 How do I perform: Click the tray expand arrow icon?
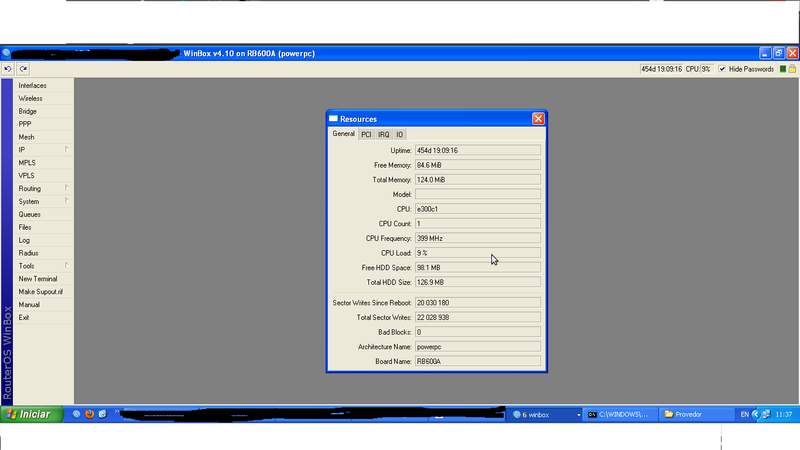coord(756,414)
